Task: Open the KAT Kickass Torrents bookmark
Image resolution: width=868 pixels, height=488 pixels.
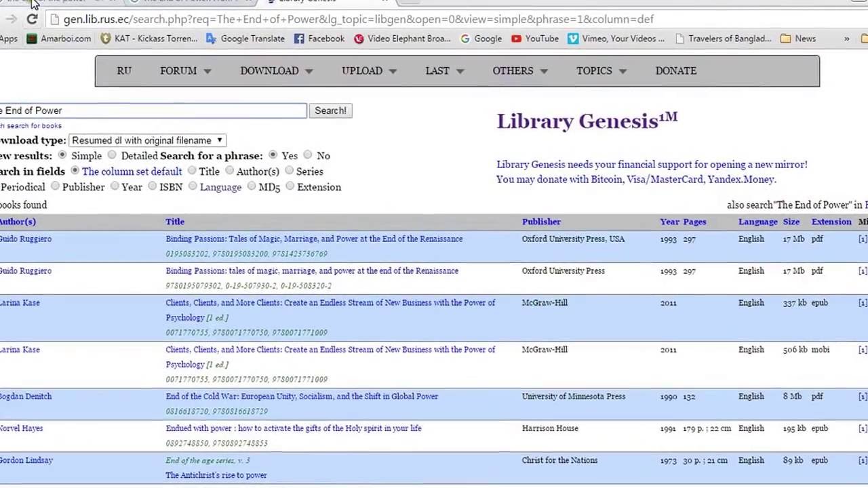Action: click(x=149, y=39)
